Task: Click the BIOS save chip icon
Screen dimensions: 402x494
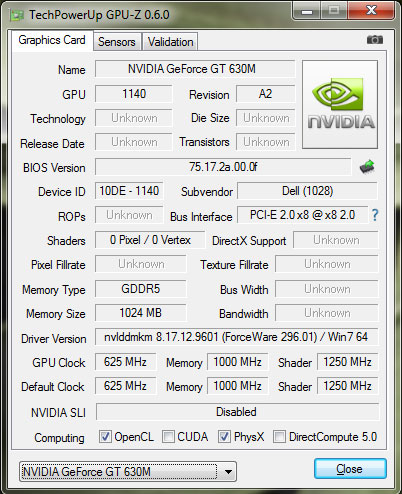Action: 367,167
